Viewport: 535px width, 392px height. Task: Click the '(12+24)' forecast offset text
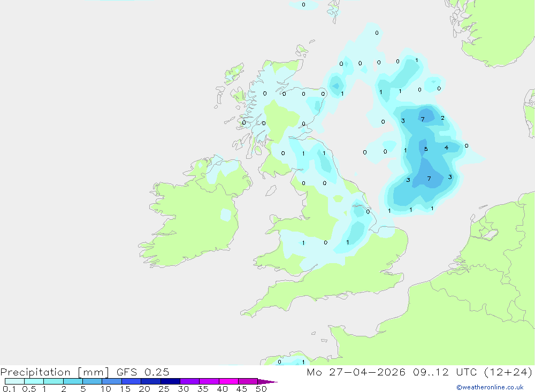click(508, 372)
